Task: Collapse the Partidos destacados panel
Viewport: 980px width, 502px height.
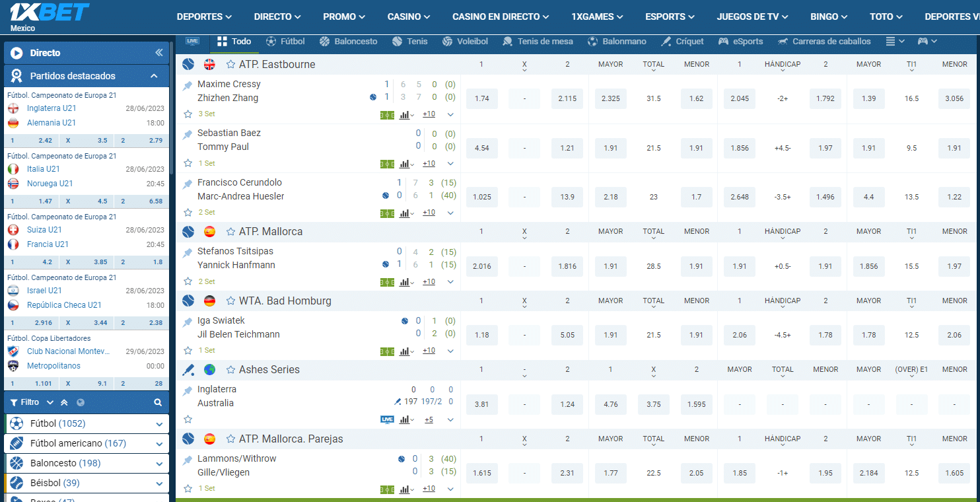Action: coord(155,76)
